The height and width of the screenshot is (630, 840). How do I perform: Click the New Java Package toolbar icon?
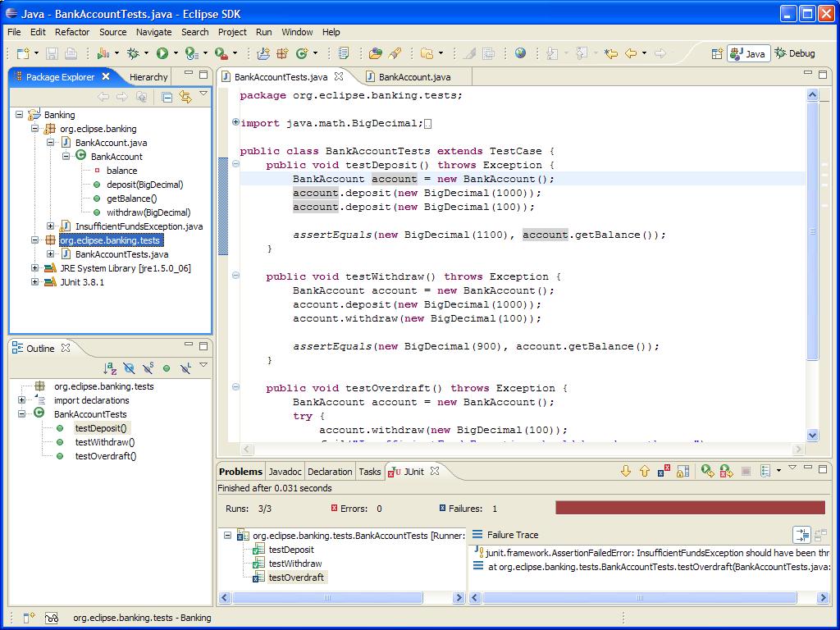click(x=282, y=53)
